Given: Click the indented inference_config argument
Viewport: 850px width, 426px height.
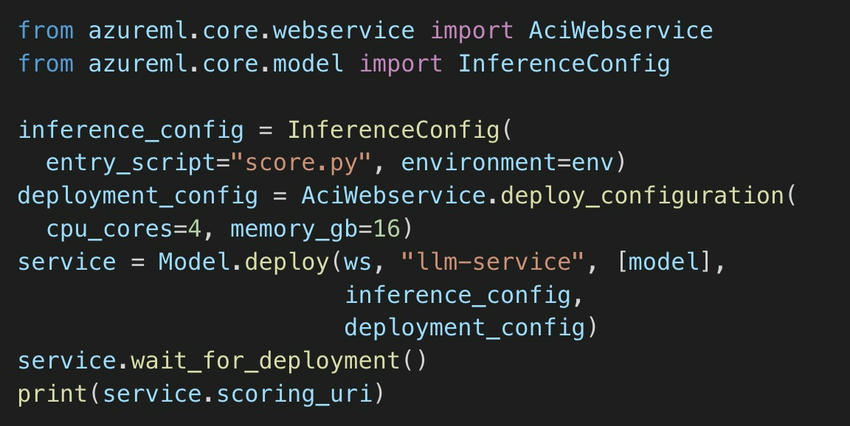Looking at the screenshot, I should (458, 295).
